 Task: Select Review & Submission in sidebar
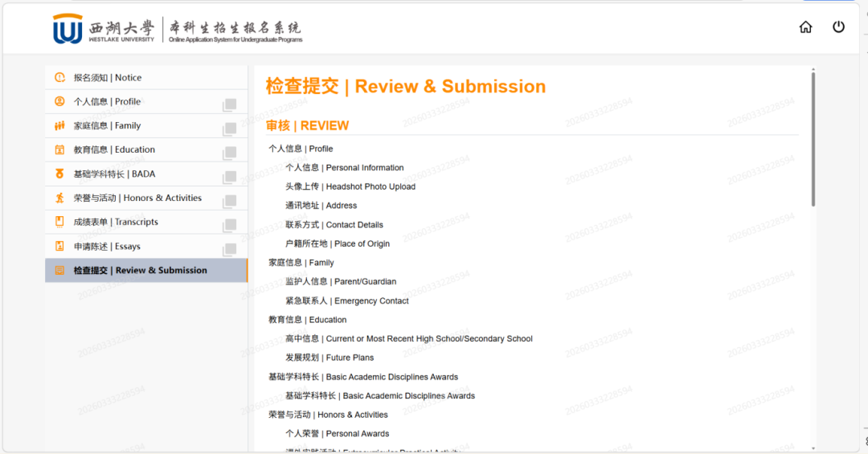click(140, 271)
